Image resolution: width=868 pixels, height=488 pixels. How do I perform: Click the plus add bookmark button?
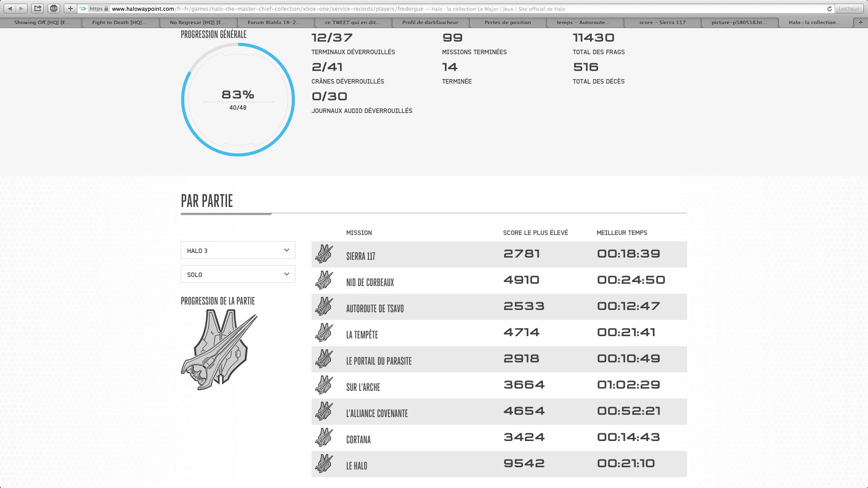click(x=70, y=9)
